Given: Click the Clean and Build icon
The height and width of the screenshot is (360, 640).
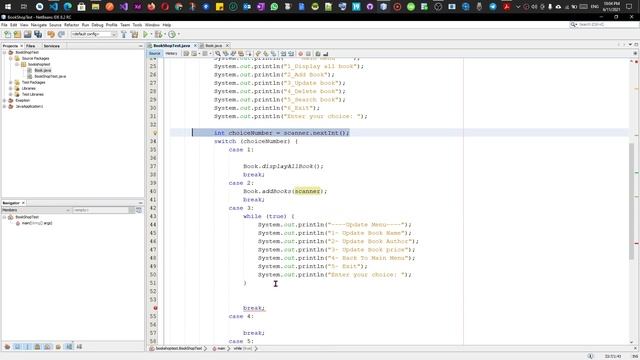Looking at the screenshot, I should click(x=134, y=35).
